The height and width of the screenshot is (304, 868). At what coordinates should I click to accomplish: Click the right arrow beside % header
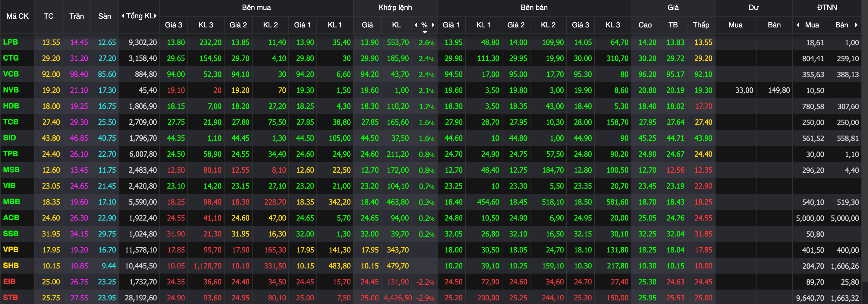(433, 25)
